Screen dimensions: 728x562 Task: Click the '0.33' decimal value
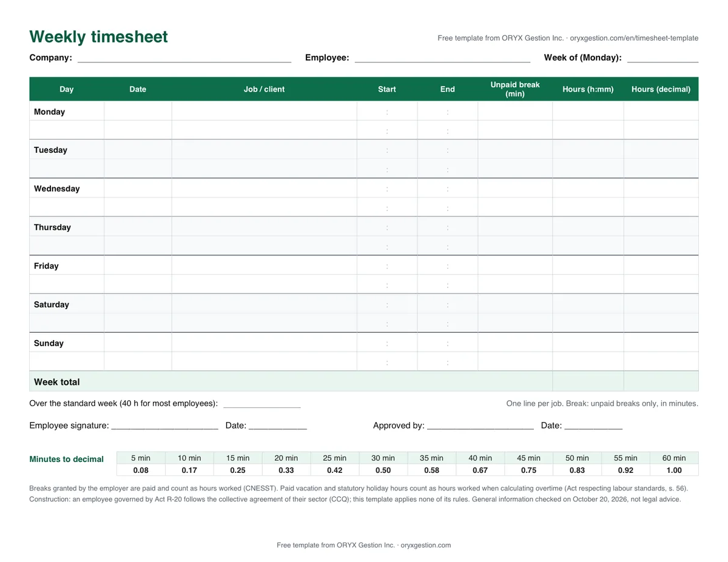pyautogui.click(x=286, y=470)
